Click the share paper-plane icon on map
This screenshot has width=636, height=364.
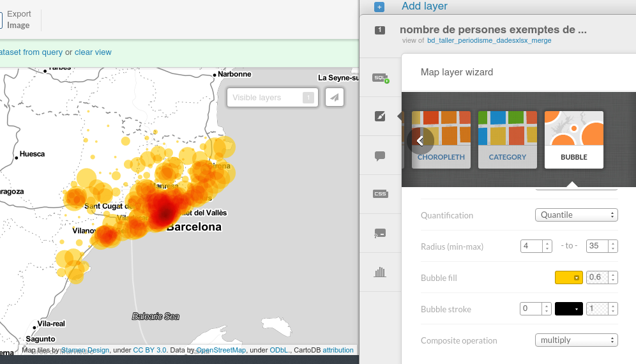pos(335,98)
